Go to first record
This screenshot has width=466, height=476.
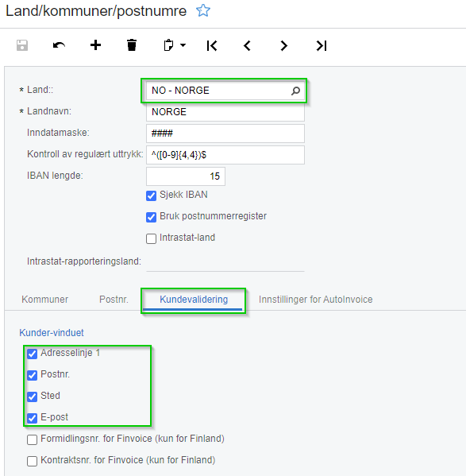tap(212, 46)
